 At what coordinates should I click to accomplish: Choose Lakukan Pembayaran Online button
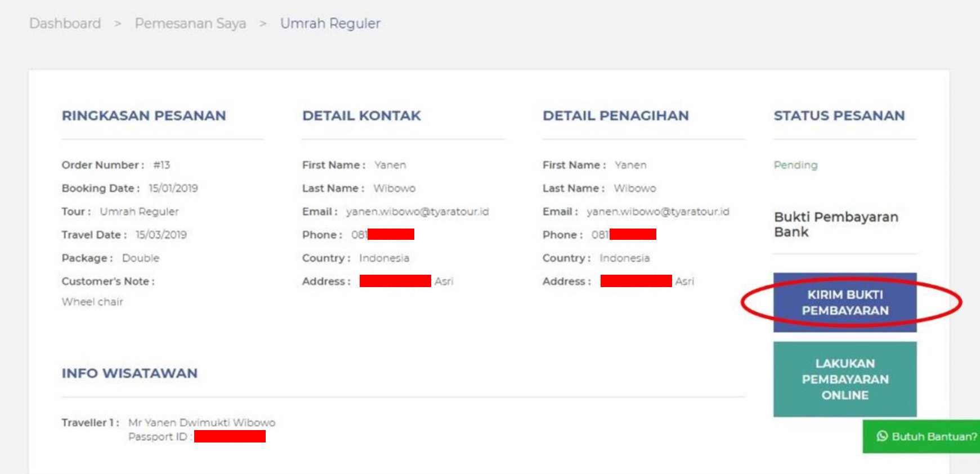click(844, 379)
